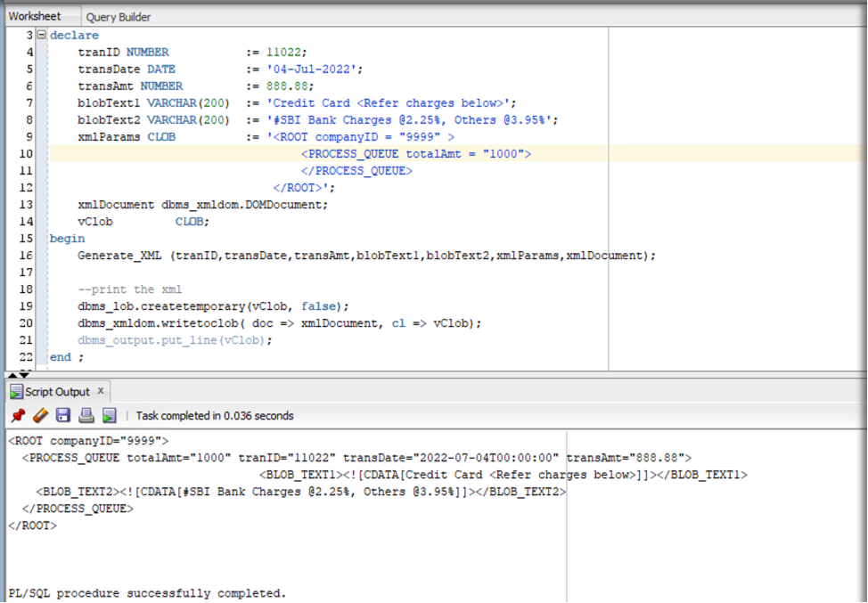Click the output line containing tranID="11022"

(x=357, y=458)
